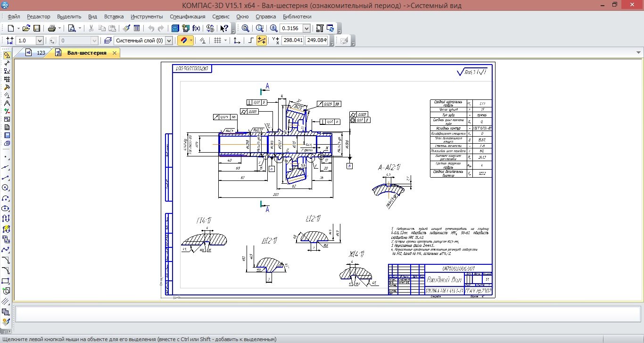Expand the 1.0 view scale dropdown

click(39, 41)
